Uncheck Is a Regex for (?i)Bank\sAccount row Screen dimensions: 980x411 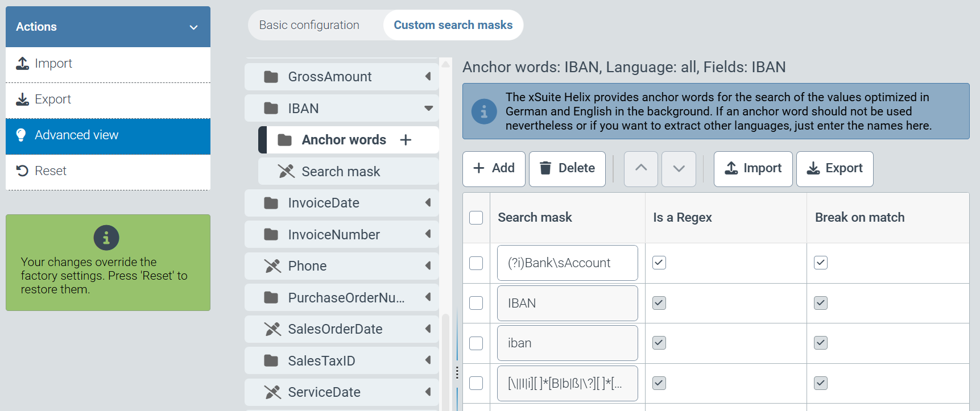pyautogui.click(x=659, y=263)
